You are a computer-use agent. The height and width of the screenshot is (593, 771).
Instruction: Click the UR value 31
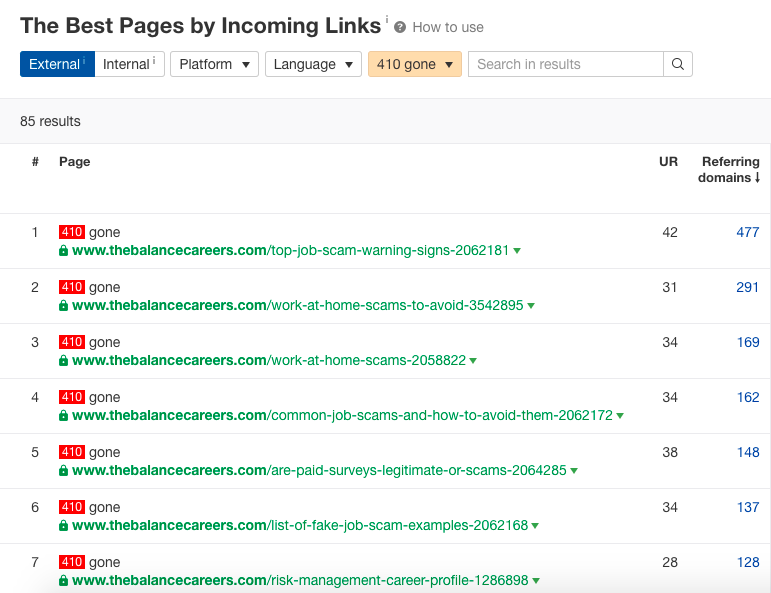pos(670,288)
